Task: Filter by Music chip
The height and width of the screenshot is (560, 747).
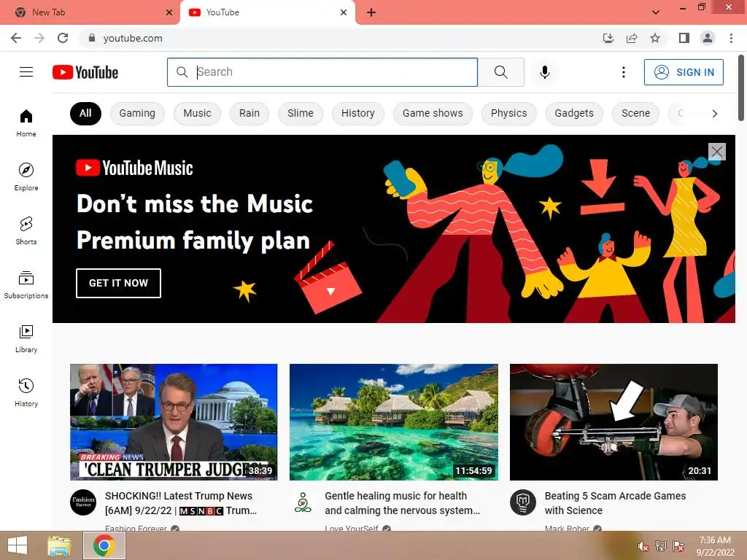Action: coord(197,113)
